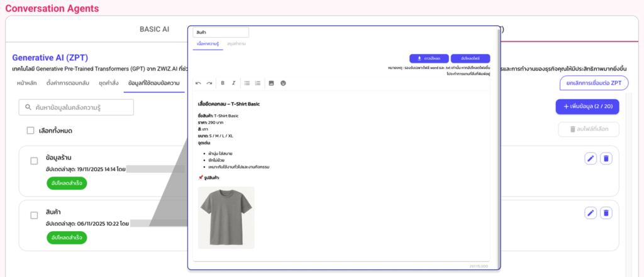Click the redo icon in editor toolbar

(209, 83)
